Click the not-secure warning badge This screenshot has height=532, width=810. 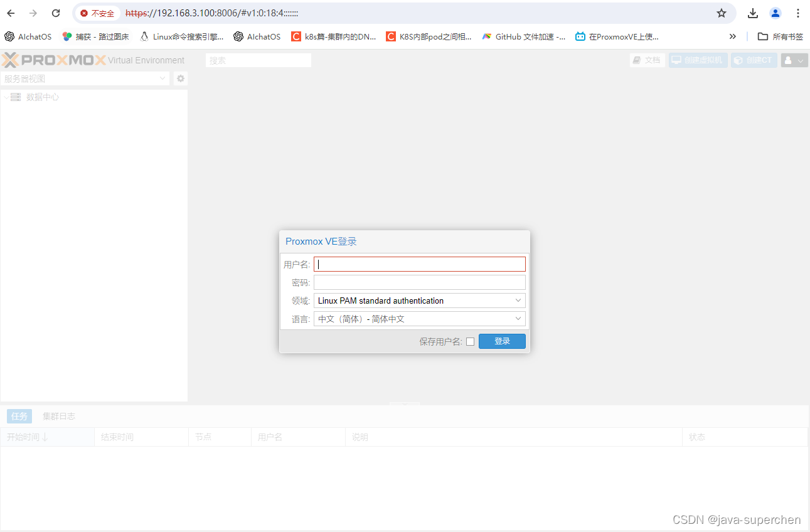coord(97,13)
